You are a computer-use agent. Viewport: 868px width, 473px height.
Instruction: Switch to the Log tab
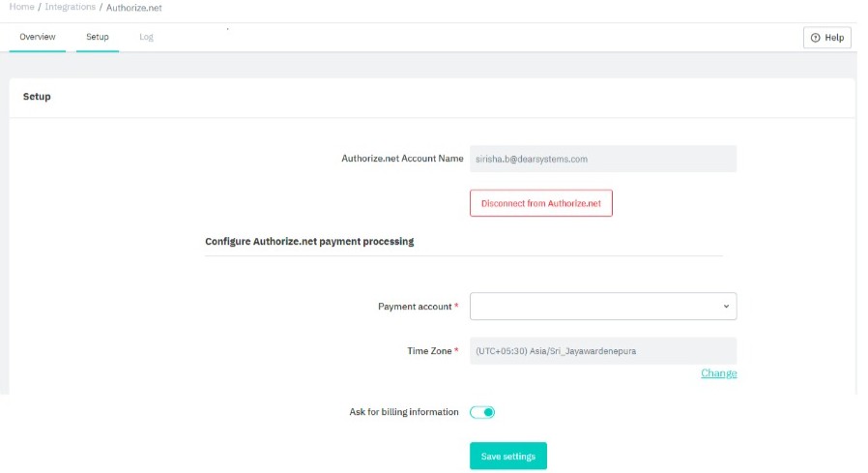coord(146,37)
